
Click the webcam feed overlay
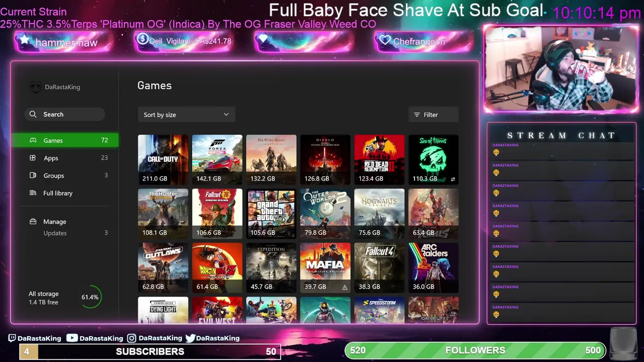pos(560,68)
